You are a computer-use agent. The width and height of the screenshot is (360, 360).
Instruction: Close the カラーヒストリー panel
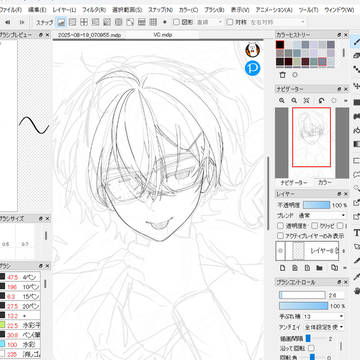(x=346, y=35)
